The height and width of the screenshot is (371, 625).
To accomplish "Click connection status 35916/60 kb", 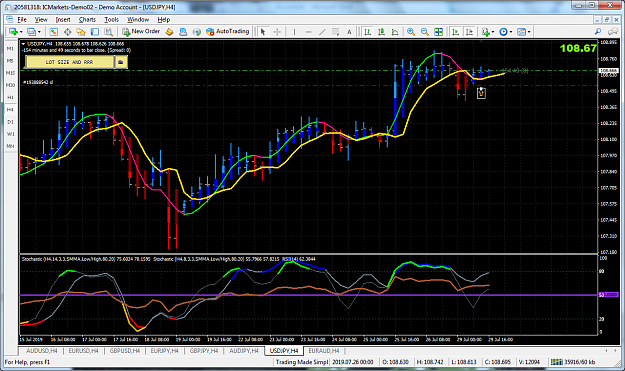I will pos(573,362).
